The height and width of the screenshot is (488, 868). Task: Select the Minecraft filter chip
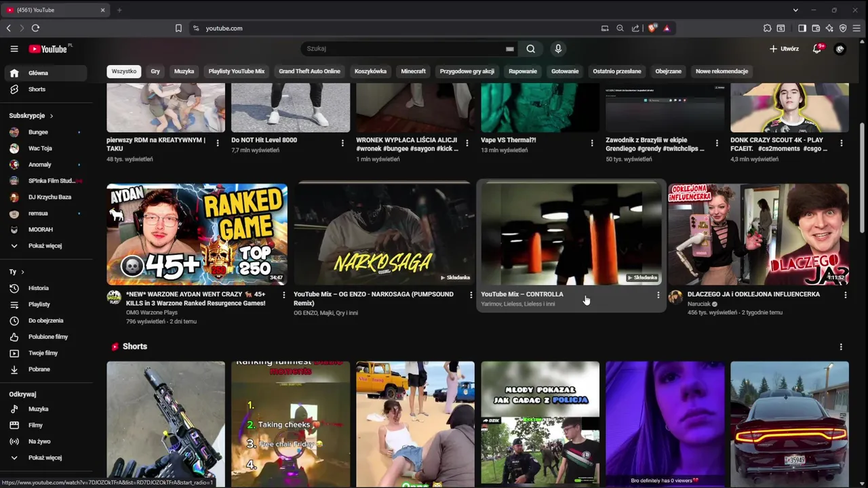pyautogui.click(x=413, y=71)
